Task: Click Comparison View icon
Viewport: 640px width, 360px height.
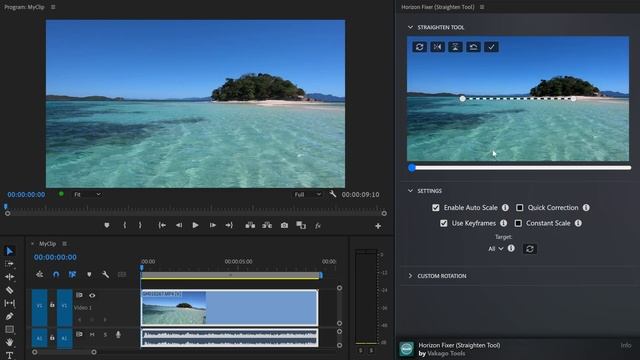Action: coord(301,225)
